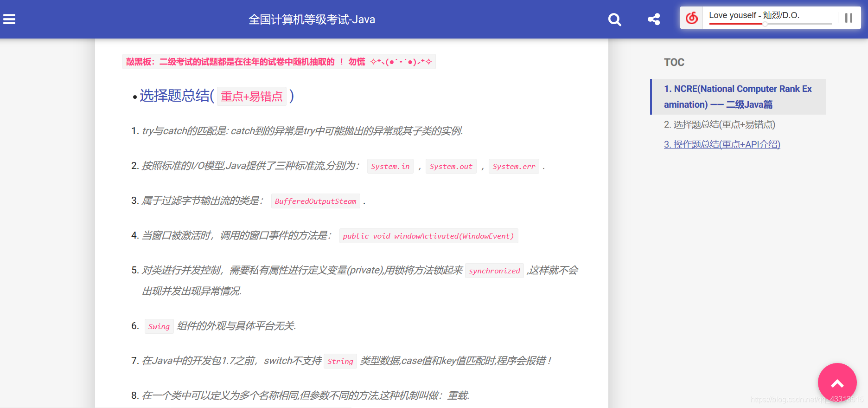
Task: Click the 重点+易错点 tag
Action: [x=252, y=97]
